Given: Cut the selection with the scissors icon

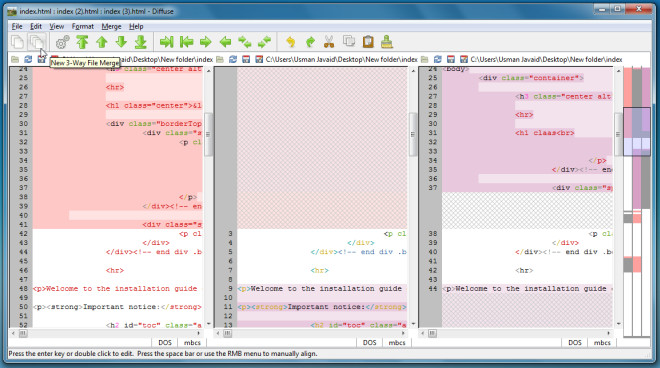Looking at the screenshot, I should (329, 42).
